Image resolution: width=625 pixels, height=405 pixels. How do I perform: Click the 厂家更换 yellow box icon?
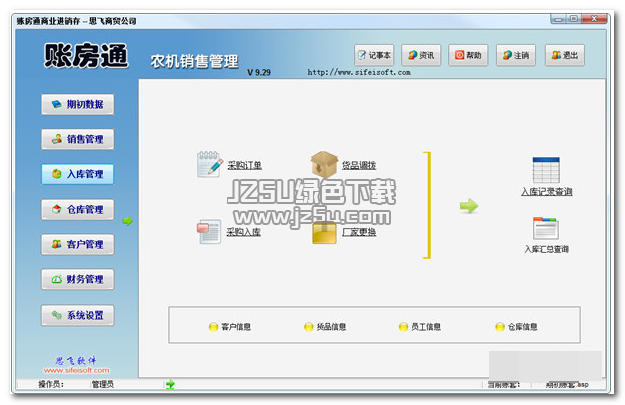coord(324,233)
